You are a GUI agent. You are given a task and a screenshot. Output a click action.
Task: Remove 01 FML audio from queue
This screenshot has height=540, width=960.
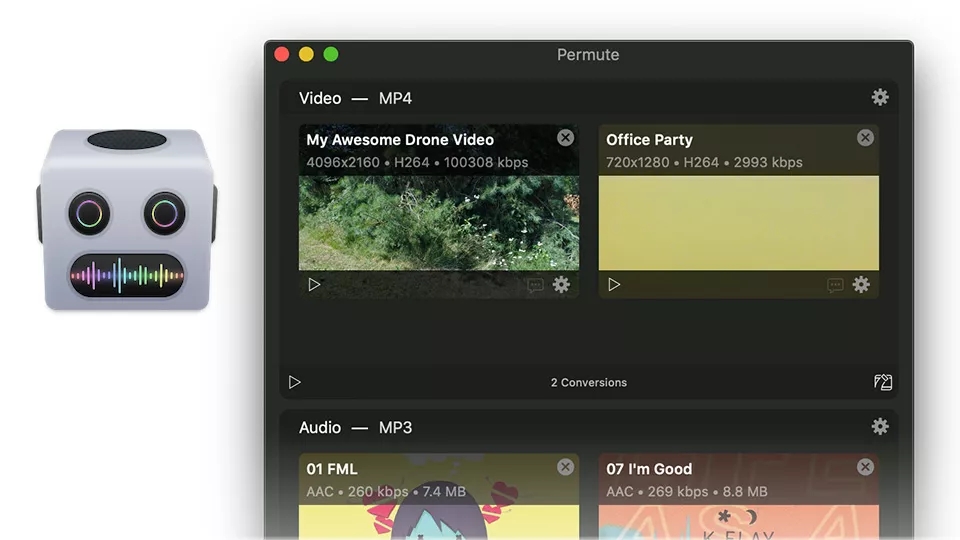(565, 467)
